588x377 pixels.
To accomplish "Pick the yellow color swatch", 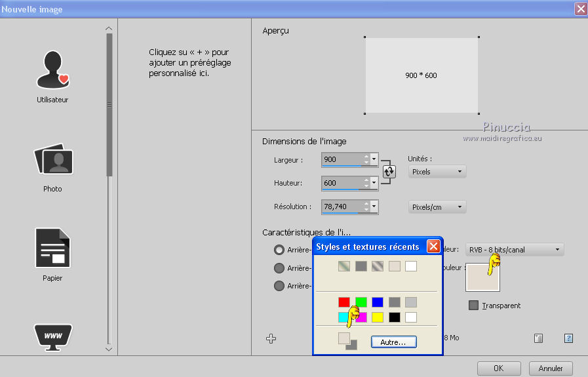I will pos(378,317).
